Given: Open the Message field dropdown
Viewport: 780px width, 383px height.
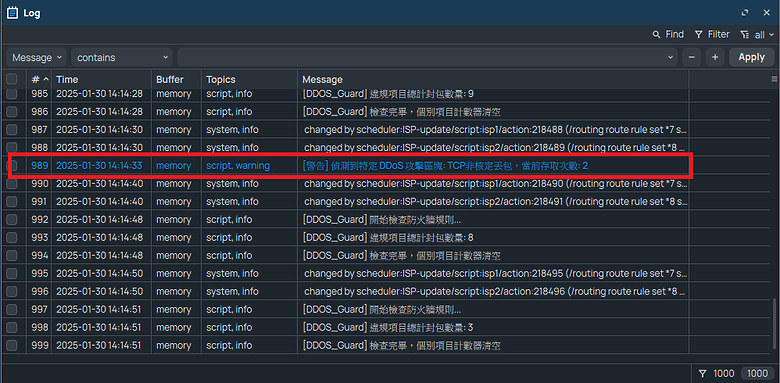Looking at the screenshot, I should (x=36, y=57).
